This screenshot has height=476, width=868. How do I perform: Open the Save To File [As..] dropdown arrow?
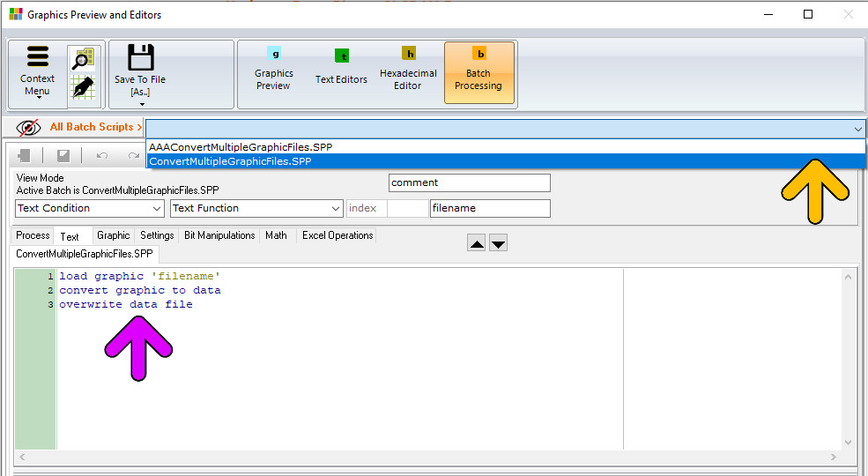pyautogui.click(x=142, y=104)
